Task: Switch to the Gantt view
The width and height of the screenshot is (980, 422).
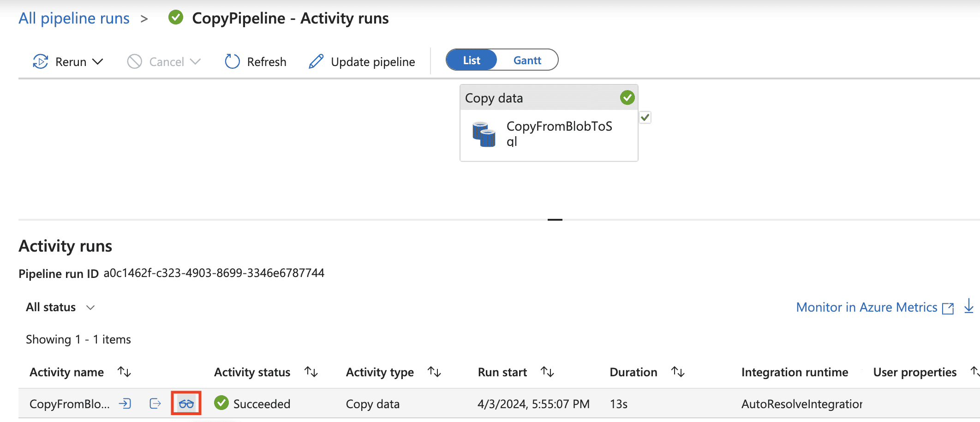Action: [x=527, y=60]
